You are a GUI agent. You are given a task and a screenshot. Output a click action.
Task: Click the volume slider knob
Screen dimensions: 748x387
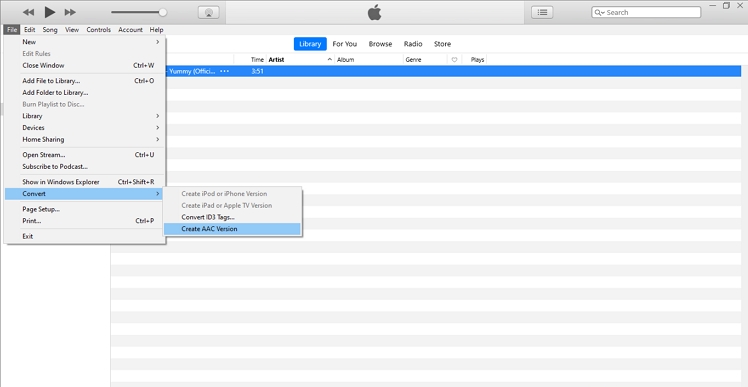tap(163, 12)
